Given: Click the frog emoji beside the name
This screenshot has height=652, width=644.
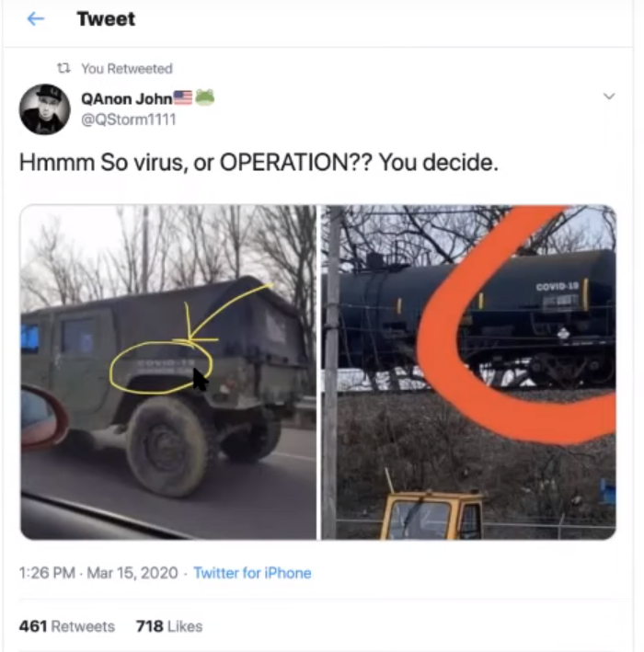Looking at the screenshot, I should coord(204,97).
